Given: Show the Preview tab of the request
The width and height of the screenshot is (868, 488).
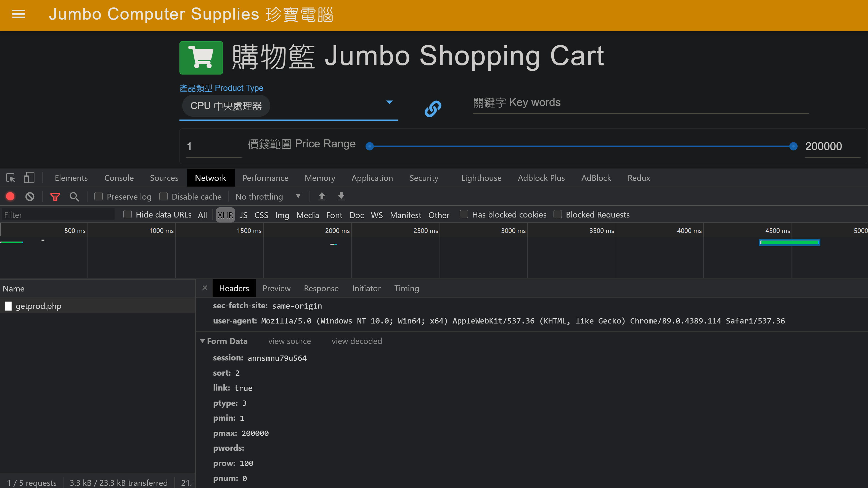Looking at the screenshot, I should click(x=276, y=288).
